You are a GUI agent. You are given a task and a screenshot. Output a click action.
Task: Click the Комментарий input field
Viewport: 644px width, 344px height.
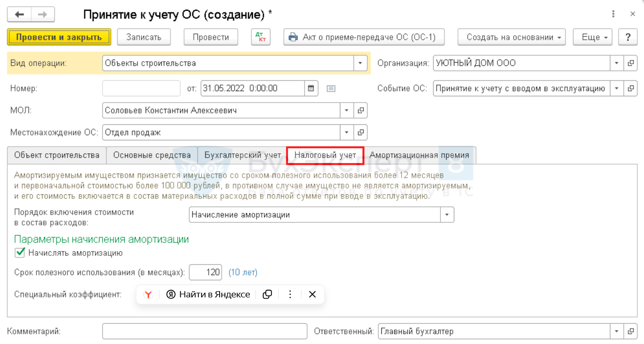(x=205, y=331)
